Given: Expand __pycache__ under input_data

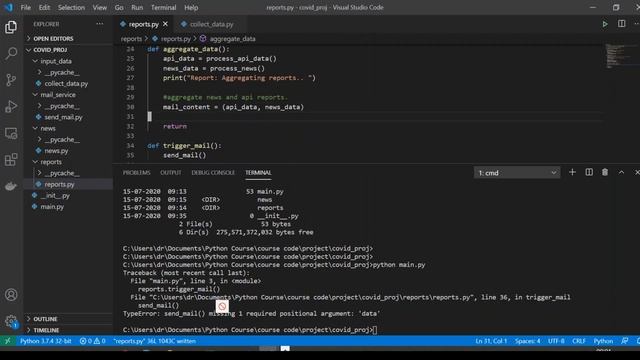Looking at the screenshot, I should tap(62, 72).
